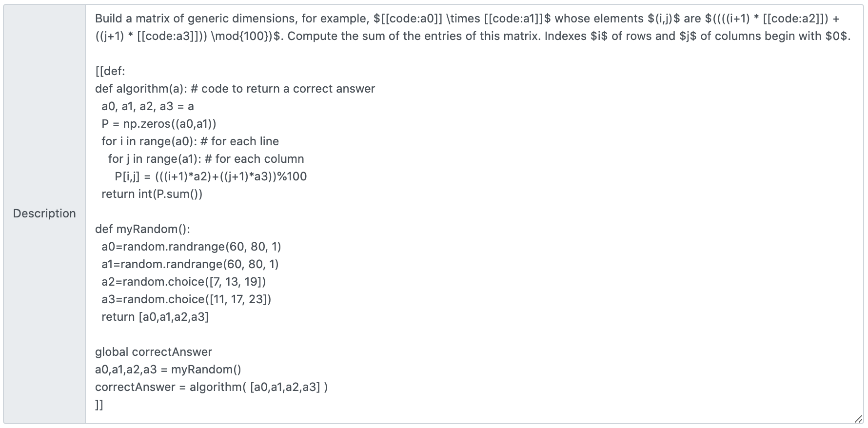Click the 'for j in range(a1)' line
Viewport: 868px width, 428px height.
206,159
